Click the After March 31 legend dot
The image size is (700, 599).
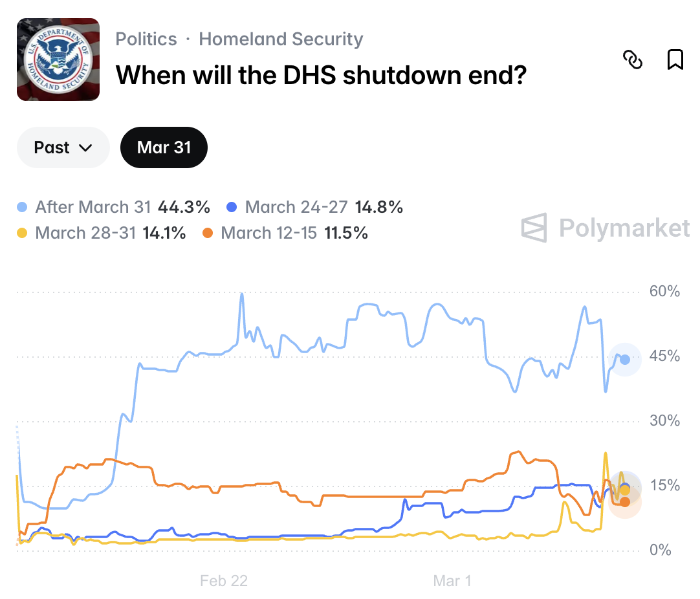click(23, 208)
